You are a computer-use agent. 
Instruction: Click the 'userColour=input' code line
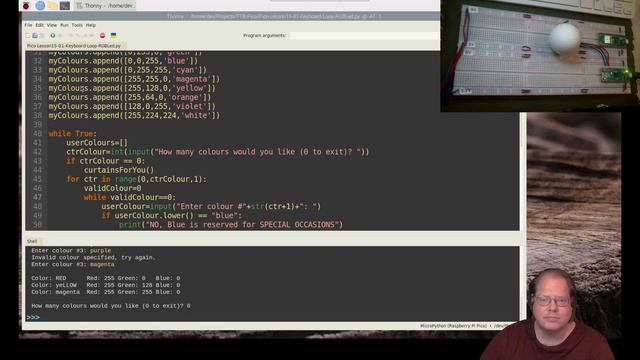click(211, 206)
